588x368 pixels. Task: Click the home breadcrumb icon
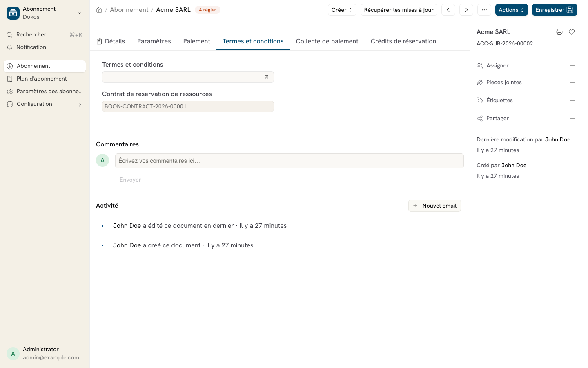pos(99,10)
